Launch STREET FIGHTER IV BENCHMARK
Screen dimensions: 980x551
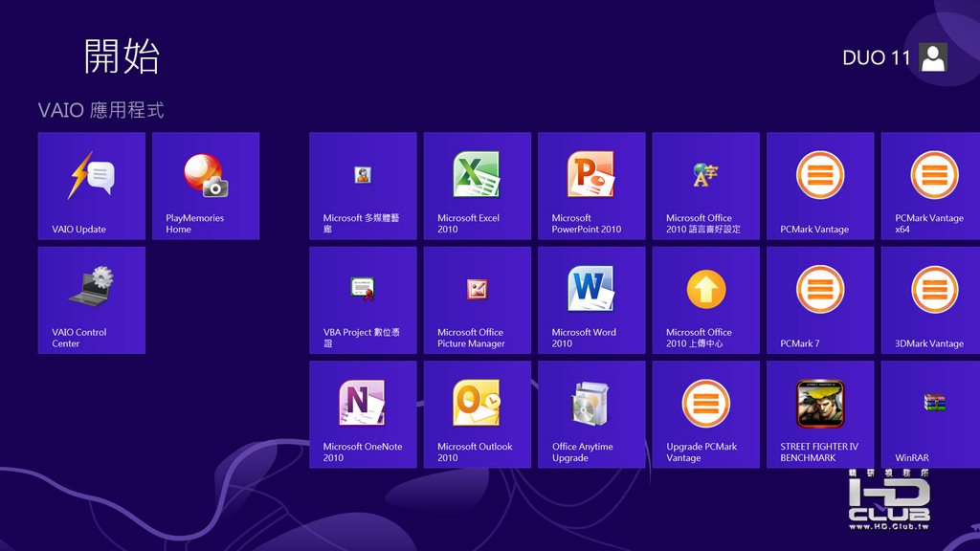tap(820, 414)
